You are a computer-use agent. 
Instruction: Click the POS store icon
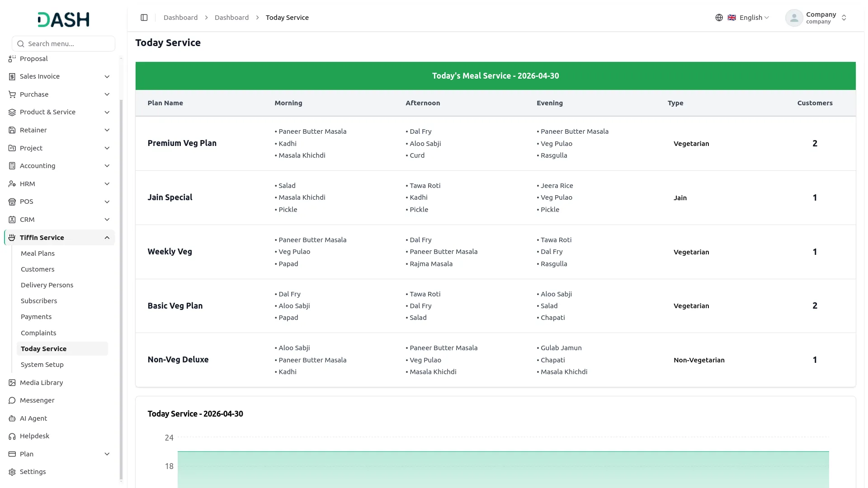(12, 202)
